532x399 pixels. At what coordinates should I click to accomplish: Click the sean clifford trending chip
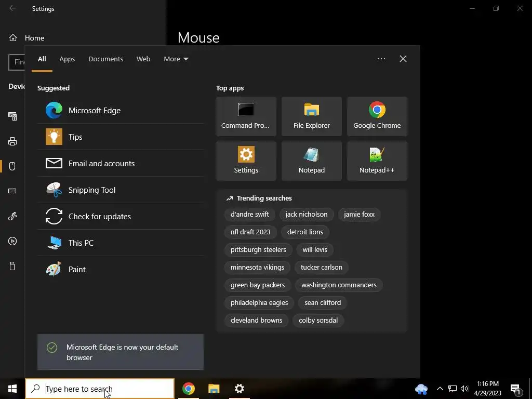click(x=323, y=303)
